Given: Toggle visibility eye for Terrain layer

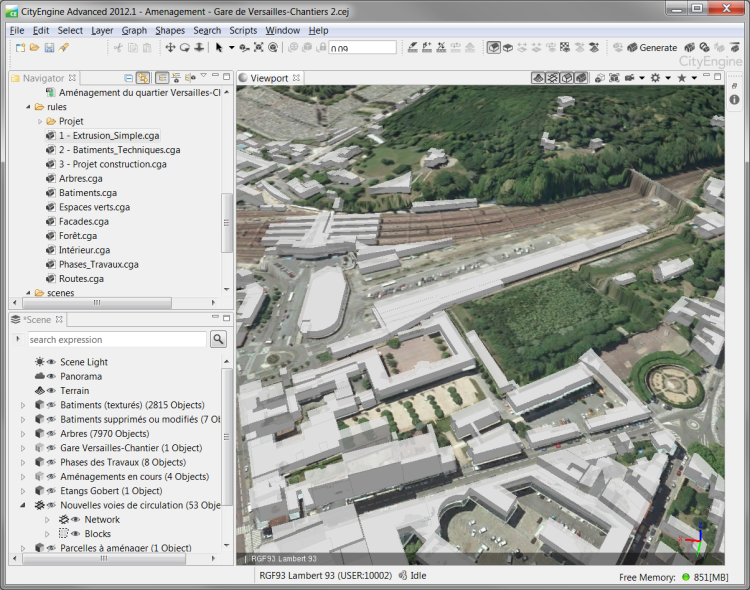Looking at the screenshot, I should point(51,390).
